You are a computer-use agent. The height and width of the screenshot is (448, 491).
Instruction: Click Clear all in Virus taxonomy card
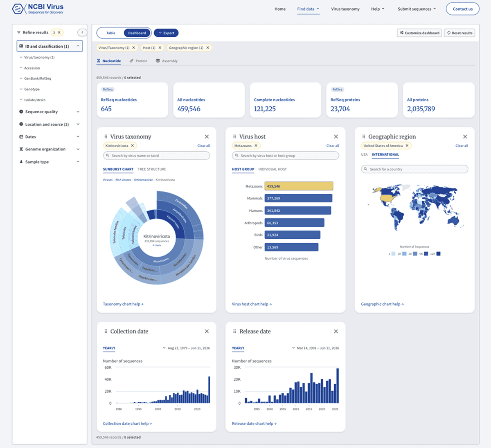203,146
